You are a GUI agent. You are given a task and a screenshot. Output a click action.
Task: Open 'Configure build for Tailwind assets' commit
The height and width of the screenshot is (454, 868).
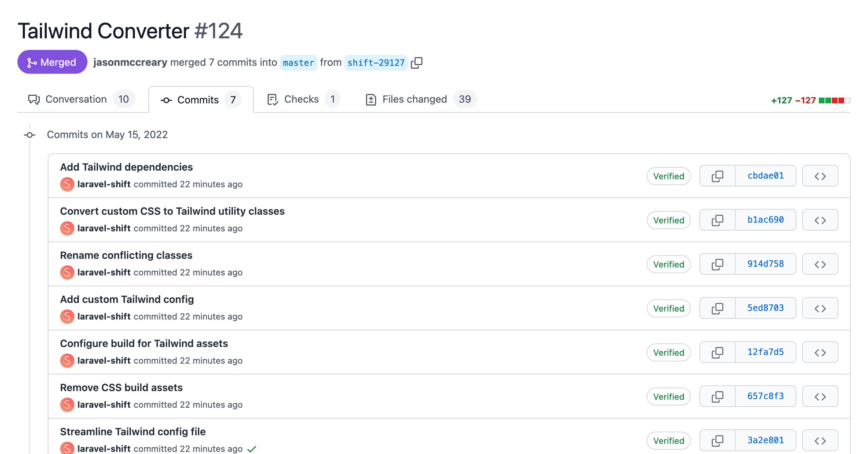[x=144, y=343]
